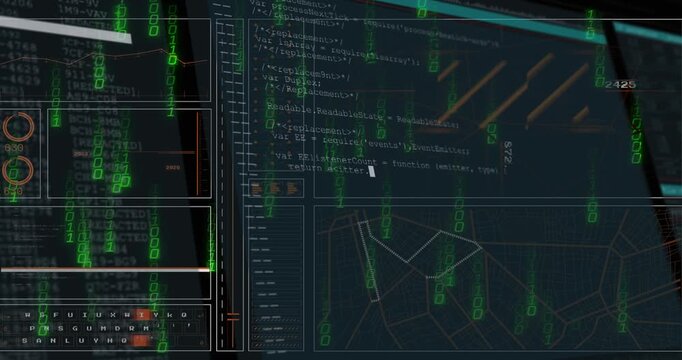Click the upper orange ring gauge above 630
The image size is (682, 360).
pyautogui.click(x=18, y=127)
